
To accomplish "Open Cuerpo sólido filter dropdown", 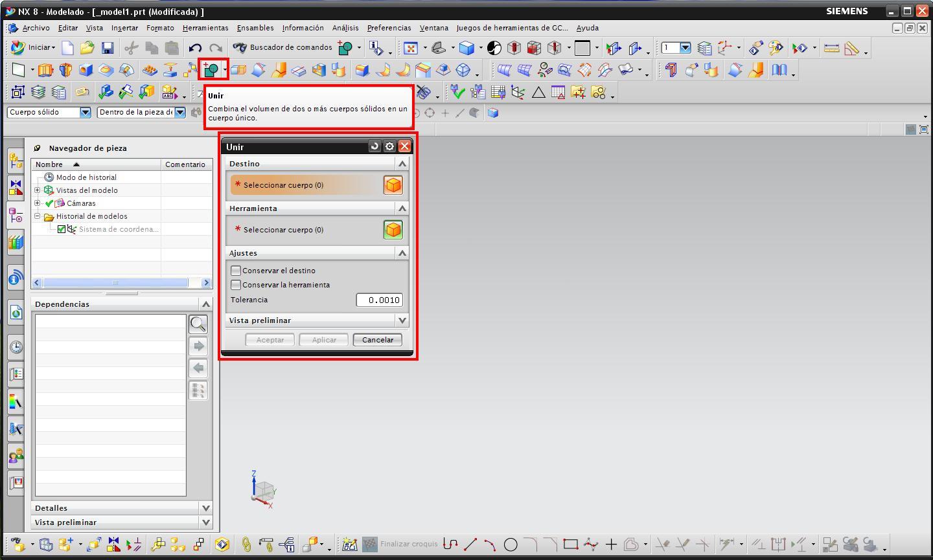I will pos(85,113).
